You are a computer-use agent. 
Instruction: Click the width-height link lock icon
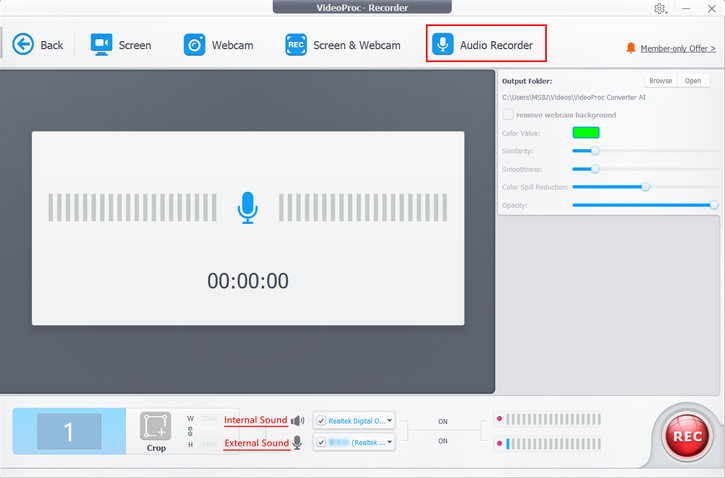pyautogui.click(x=190, y=431)
